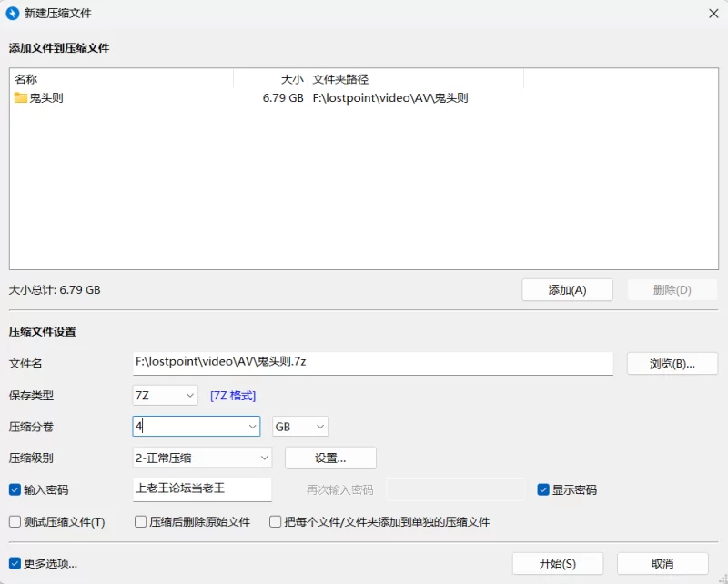
Task: Expand the 压缩分卷 size dropdown
Action: 252,427
